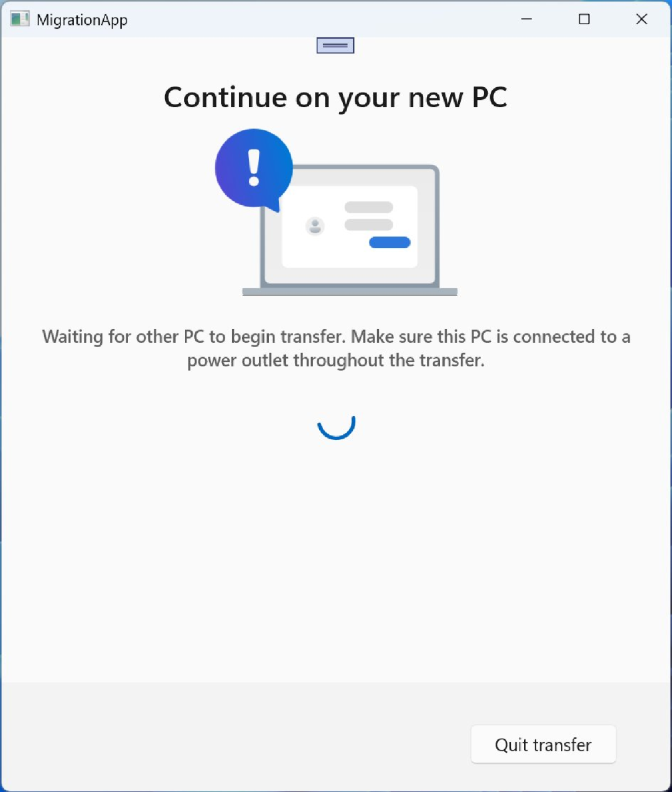Close the MigrationApp window
This screenshot has width=672, height=792.
tap(642, 19)
